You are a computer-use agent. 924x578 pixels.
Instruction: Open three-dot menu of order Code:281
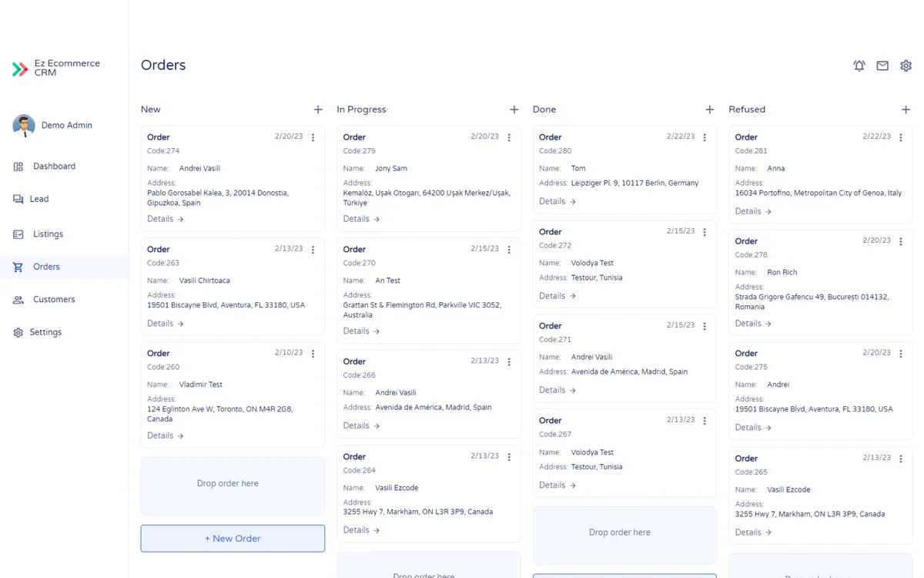pyautogui.click(x=901, y=138)
